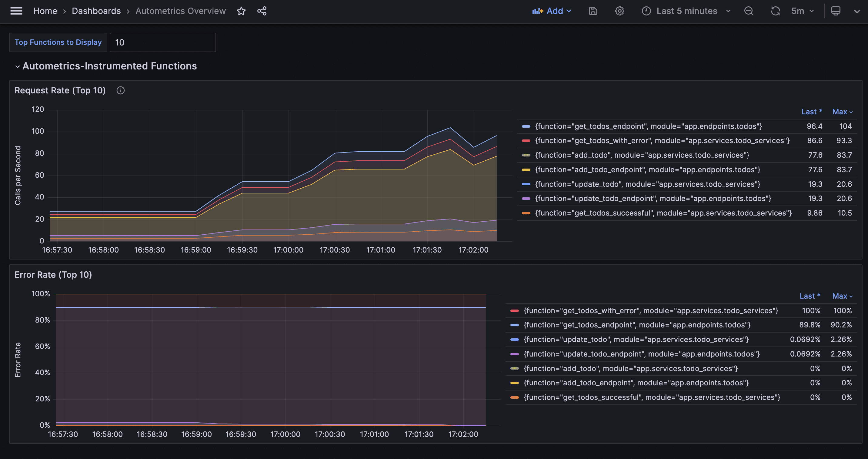Click update_todo color swatch in Error Rate legend
Image resolution: width=868 pixels, height=459 pixels.
(515, 339)
